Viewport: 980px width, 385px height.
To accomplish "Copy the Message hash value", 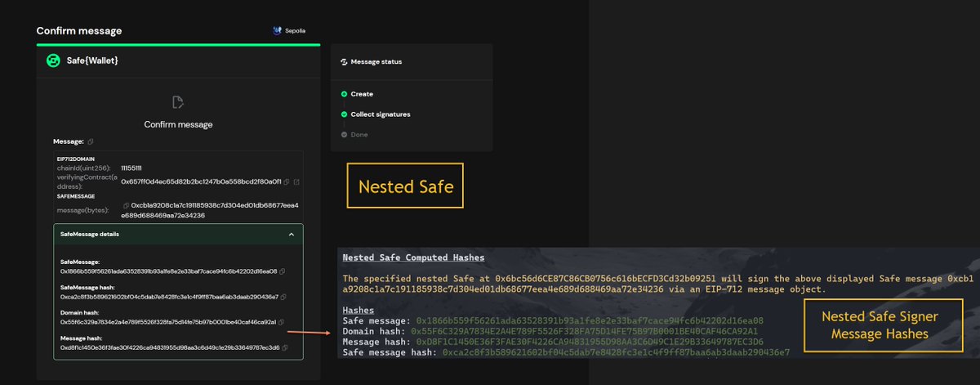I will coord(285,347).
